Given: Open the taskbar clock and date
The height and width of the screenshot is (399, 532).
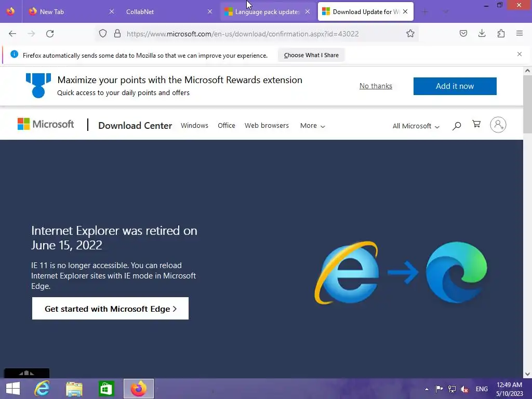Looking at the screenshot, I should coord(509,389).
